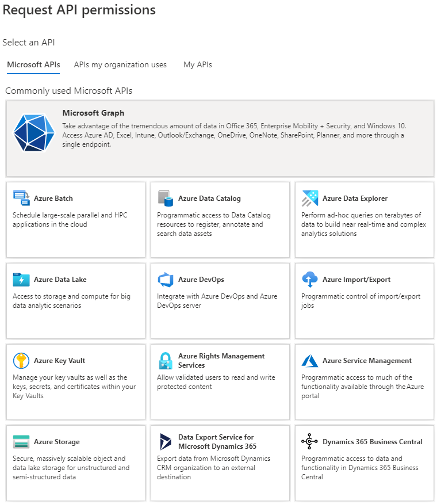
Task: Choose the Azure DevOps API card
Action: [220, 300]
